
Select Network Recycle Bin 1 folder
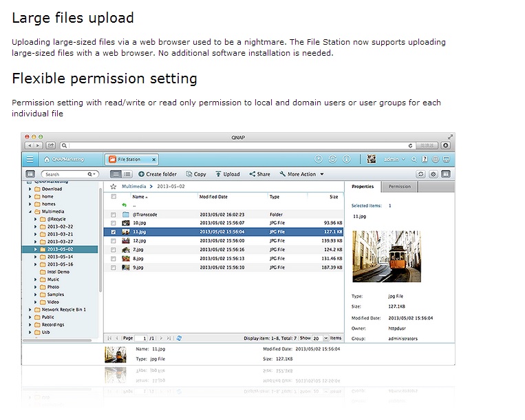coord(63,310)
